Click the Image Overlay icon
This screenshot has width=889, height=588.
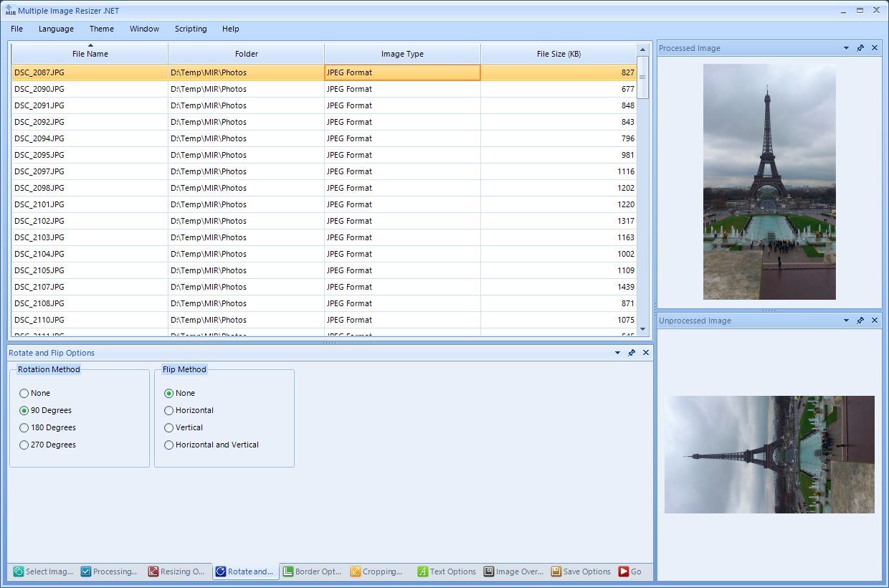point(490,572)
